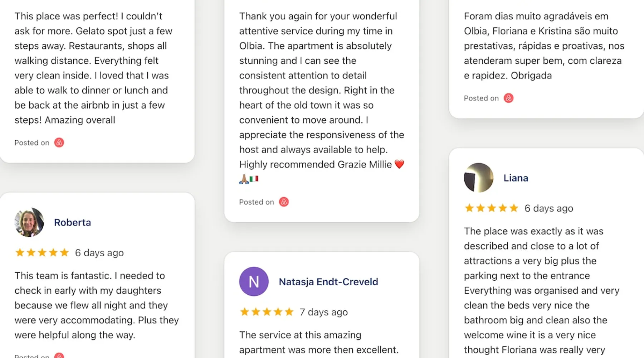644x358 pixels.
Task: Open the reviewer name Liana
Action: point(516,178)
